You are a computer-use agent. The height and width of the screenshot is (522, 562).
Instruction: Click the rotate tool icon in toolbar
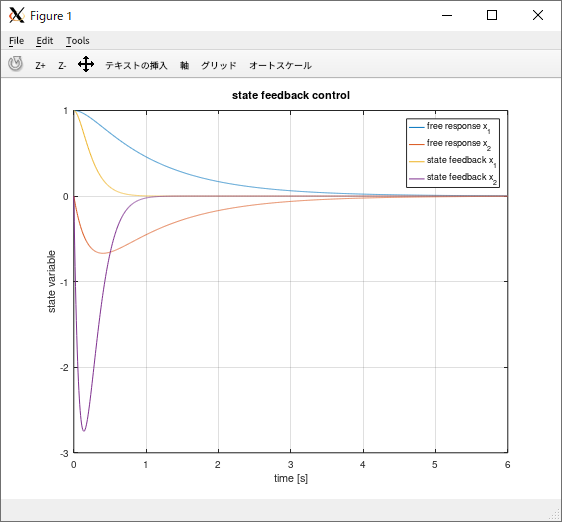15,64
